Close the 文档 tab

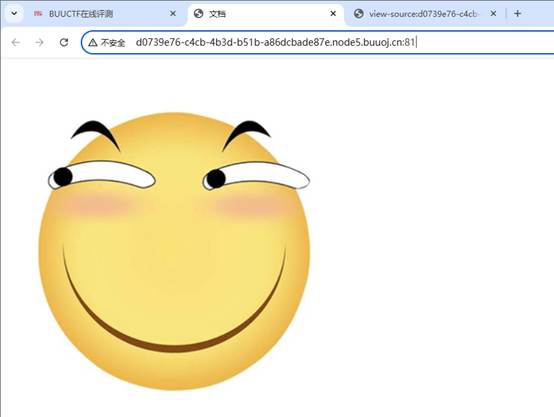coord(333,14)
